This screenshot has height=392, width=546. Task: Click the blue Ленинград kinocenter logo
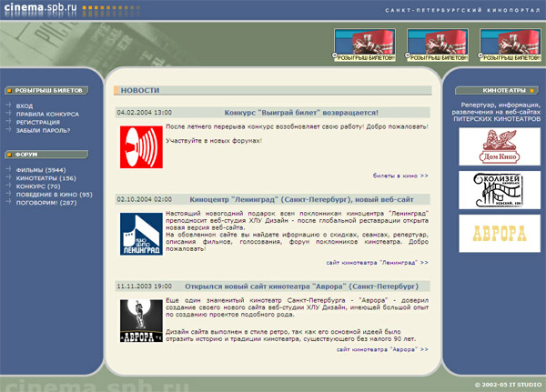[x=141, y=234]
